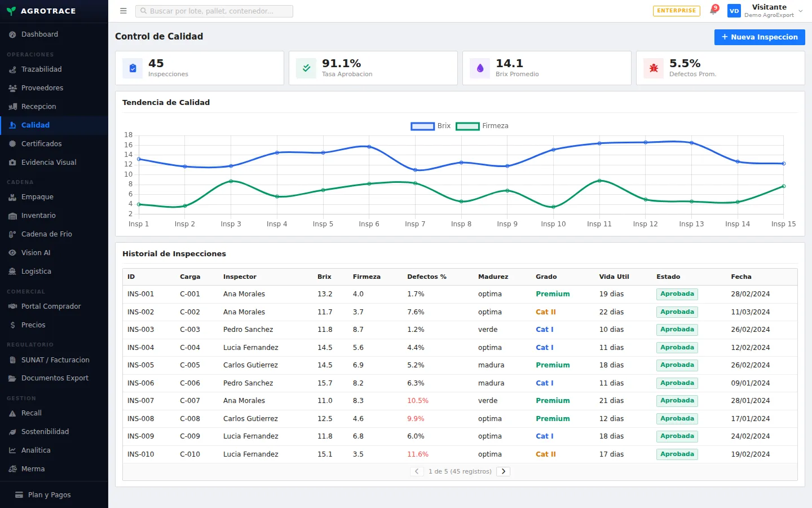Viewport: 812px width, 508px height.
Task: Click the Trazabilidad sidebar icon
Action: click(12, 69)
